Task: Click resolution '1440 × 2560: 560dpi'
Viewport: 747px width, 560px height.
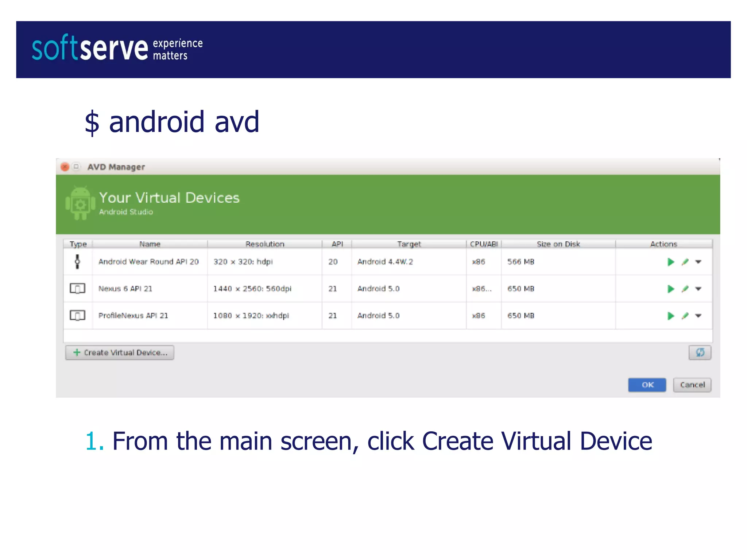Action: click(252, 289)
